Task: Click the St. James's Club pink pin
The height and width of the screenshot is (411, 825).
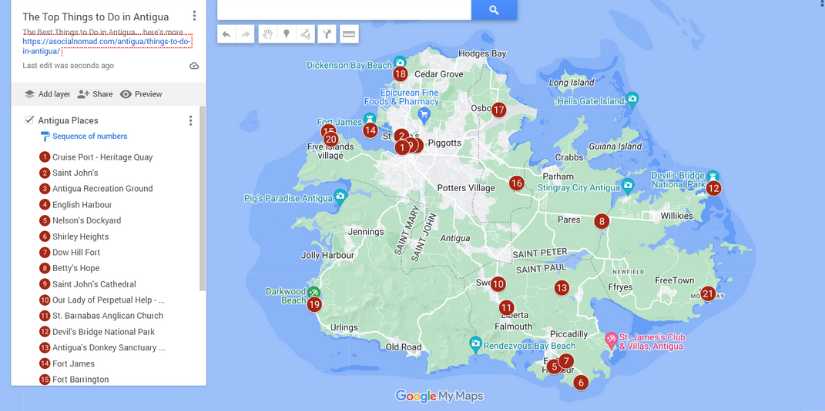Action: click(x=611, y=340)
